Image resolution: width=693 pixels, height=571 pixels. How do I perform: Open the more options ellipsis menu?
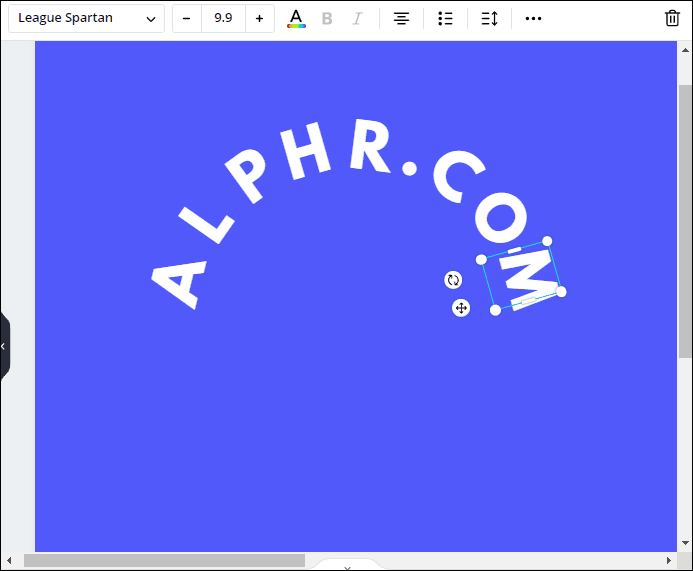pos(534,19)
